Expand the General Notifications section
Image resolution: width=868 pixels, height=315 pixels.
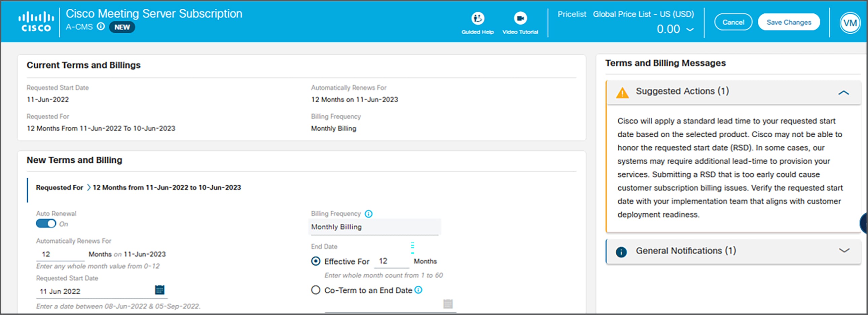point(844,250)
